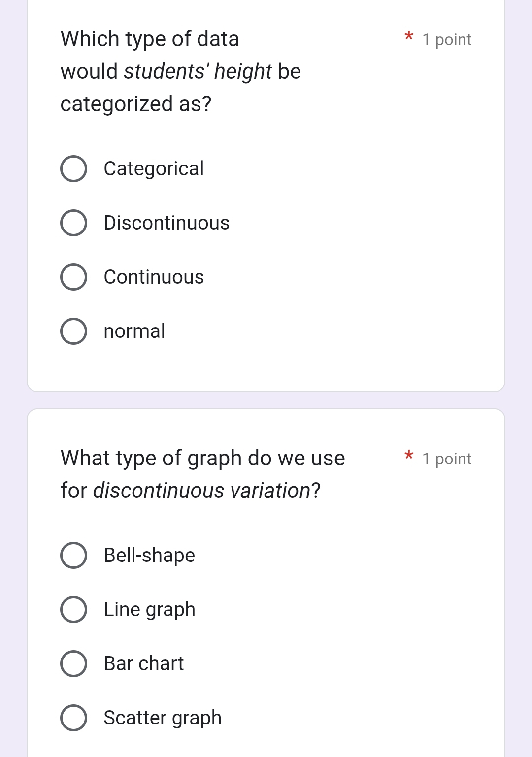Click the 'Line graph' answer label text
Screen dimensions: 532x757
[x=149, y=610]
